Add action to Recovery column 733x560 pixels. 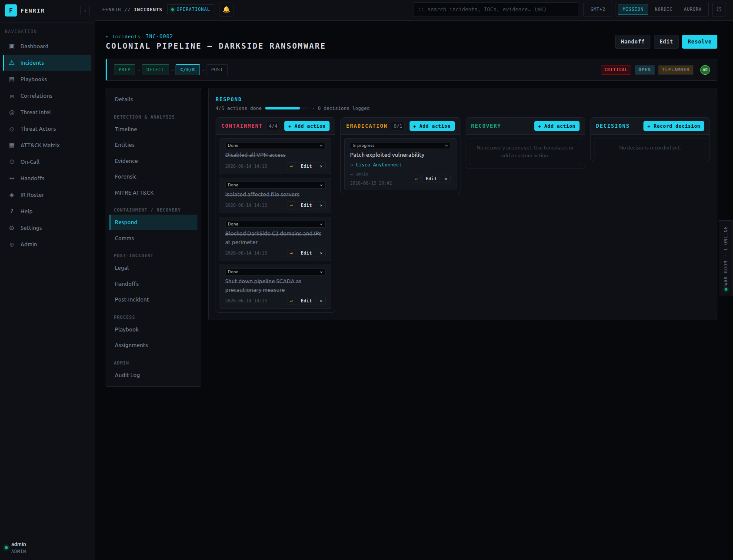[557, 126]
